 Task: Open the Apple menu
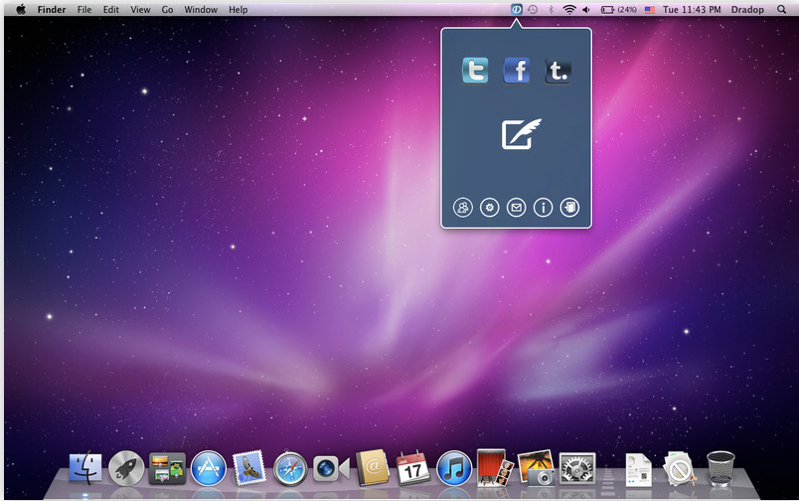21,9
